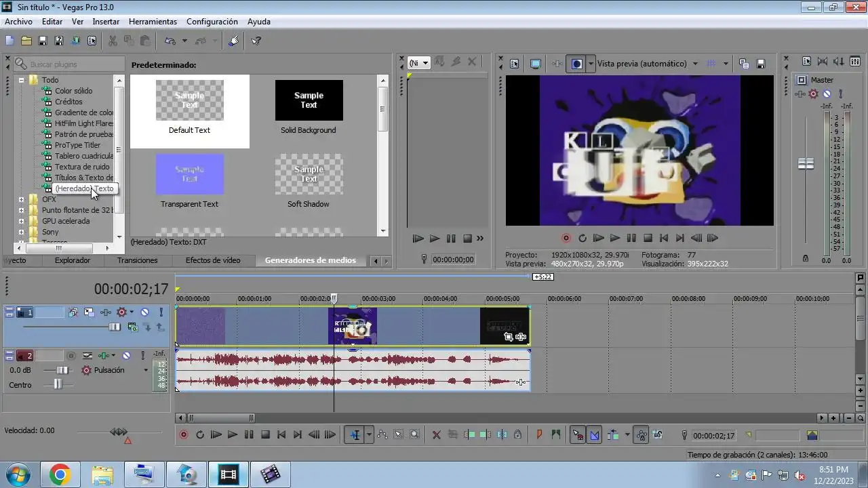The image size is (868, 488).
Task: Switch to the Transiciones tab
Action: pyautogui.click(x=138, y=260)
